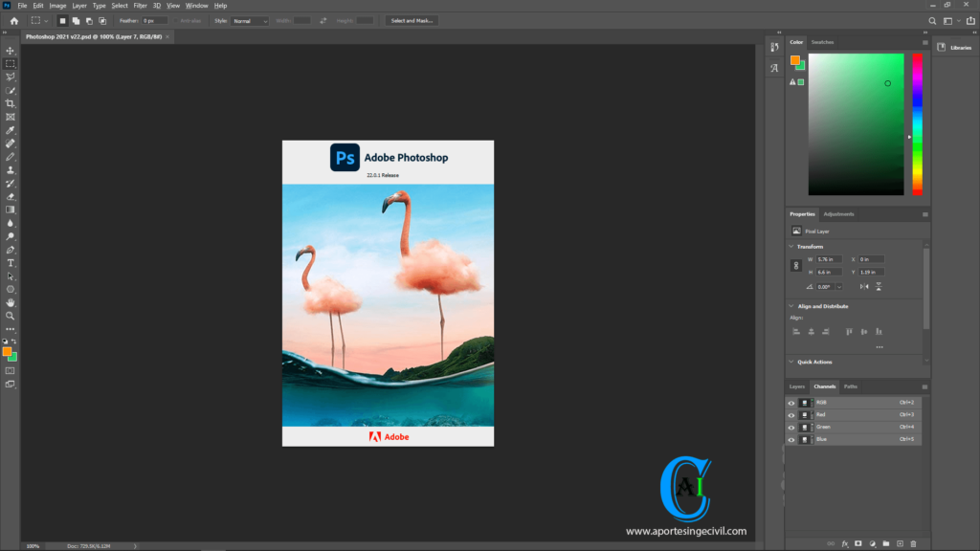Image resolution: width=980 pixels, height=551 pixels.
Task: Pick the Eyedropper tool
Action: (11, 130)
